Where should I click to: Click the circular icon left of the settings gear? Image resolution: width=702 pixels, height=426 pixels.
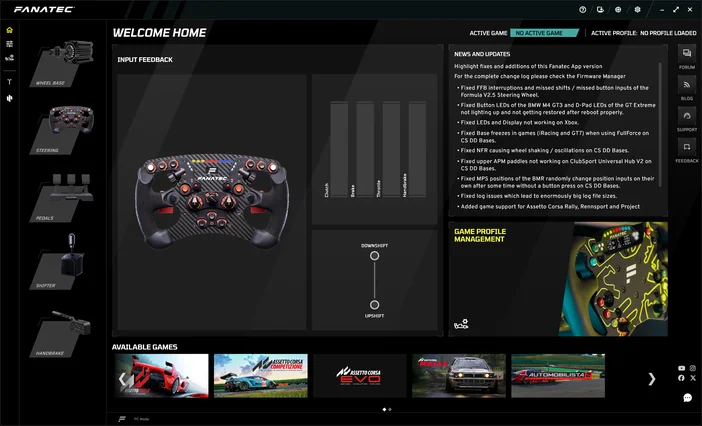tap(618, 9)
